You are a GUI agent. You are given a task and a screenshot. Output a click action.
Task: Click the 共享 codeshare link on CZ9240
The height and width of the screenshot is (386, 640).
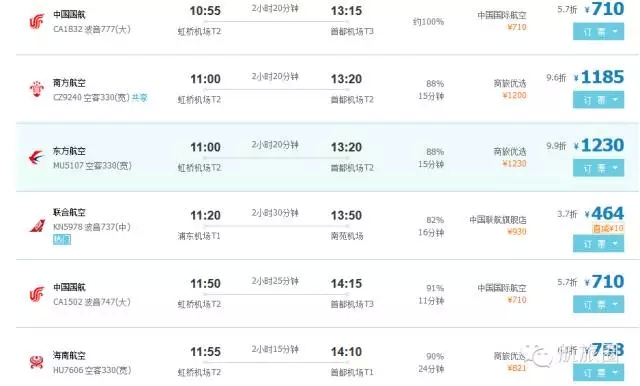point(140,98)
